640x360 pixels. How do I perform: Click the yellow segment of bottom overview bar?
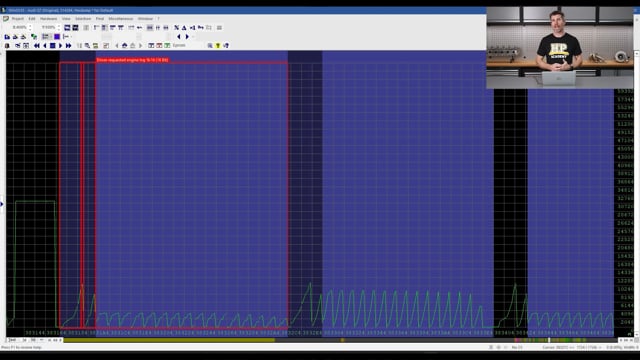point(169,340)
